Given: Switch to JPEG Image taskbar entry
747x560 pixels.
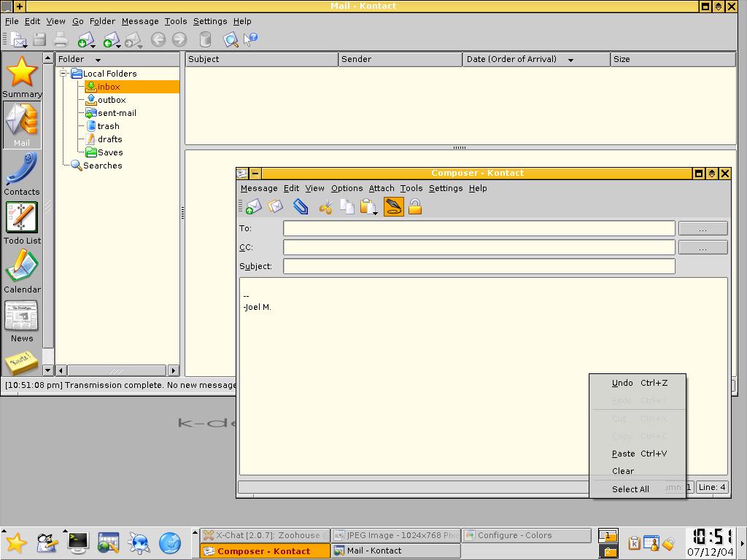Looking at the screenshot, I should point(395,535).
